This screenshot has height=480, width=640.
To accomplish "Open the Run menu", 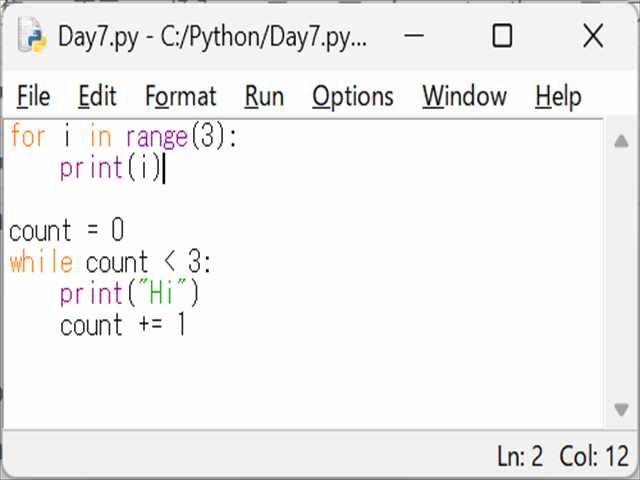I will click(264, 97).
